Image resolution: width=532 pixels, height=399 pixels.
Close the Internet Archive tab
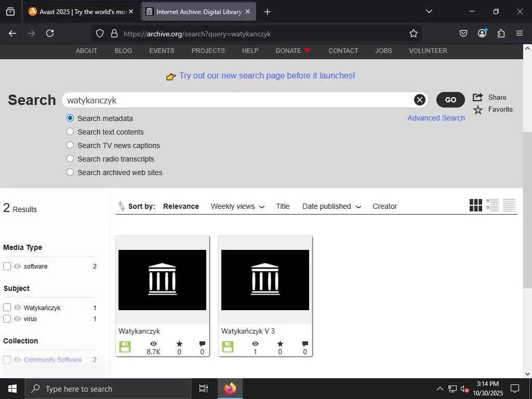[x=248, y=11]
